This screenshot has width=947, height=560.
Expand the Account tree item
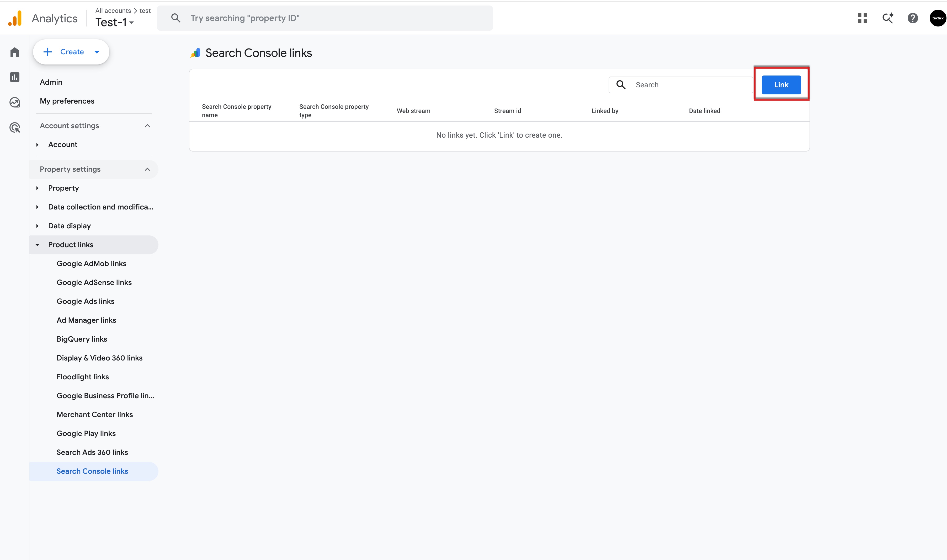pos(37,144)
